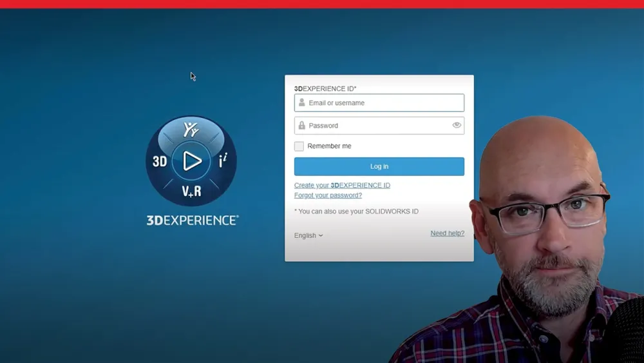Viewport: 644px width, 363px height.
Task: Click the 3DEXPERIENCE ID* label
Action: click(325, 89)
